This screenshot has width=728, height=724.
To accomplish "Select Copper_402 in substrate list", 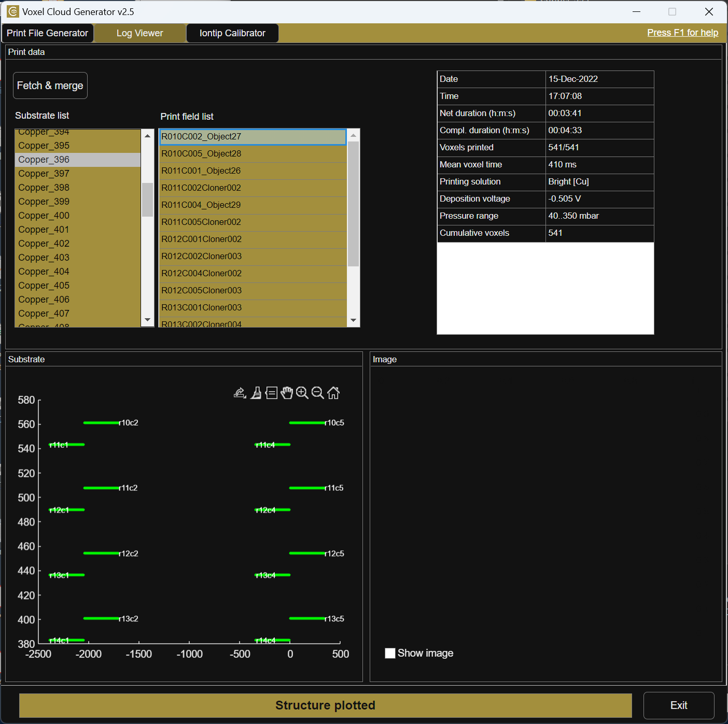I will tap(78, 244).
